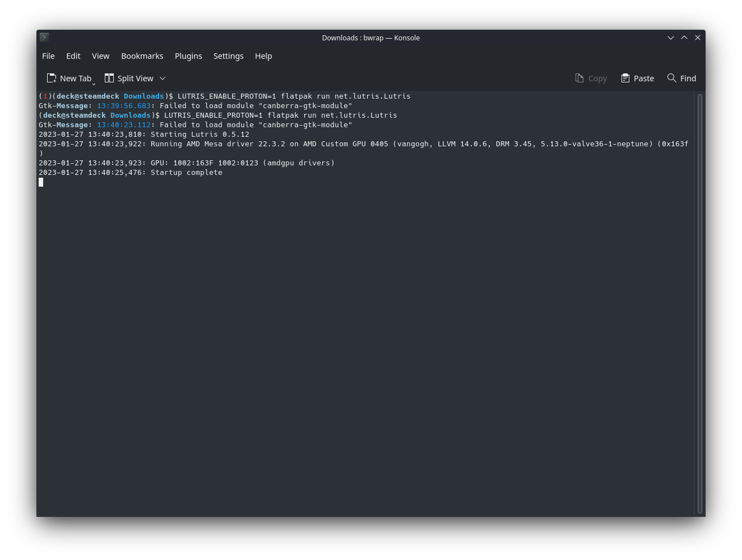
Task: Click the 'Startup complete' log line
Action: (x=131, y=173)
